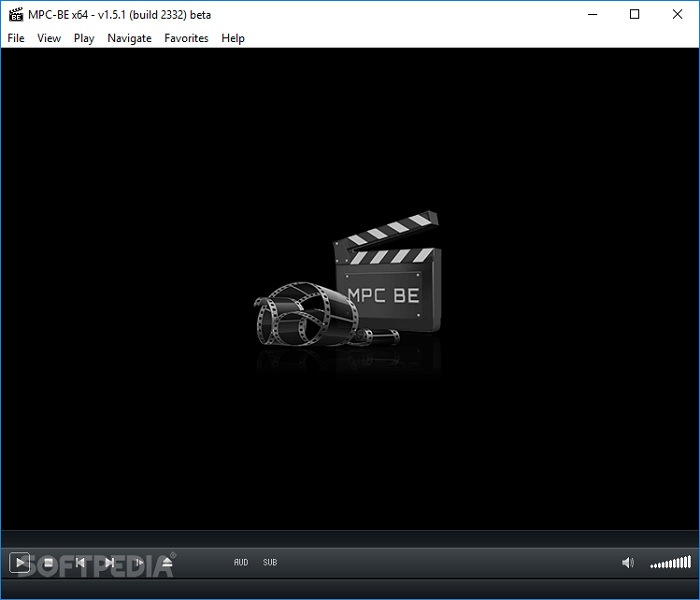Viewport: 700px width, 600px height.
Task: Click the Stop playback button
Action: 48,563
